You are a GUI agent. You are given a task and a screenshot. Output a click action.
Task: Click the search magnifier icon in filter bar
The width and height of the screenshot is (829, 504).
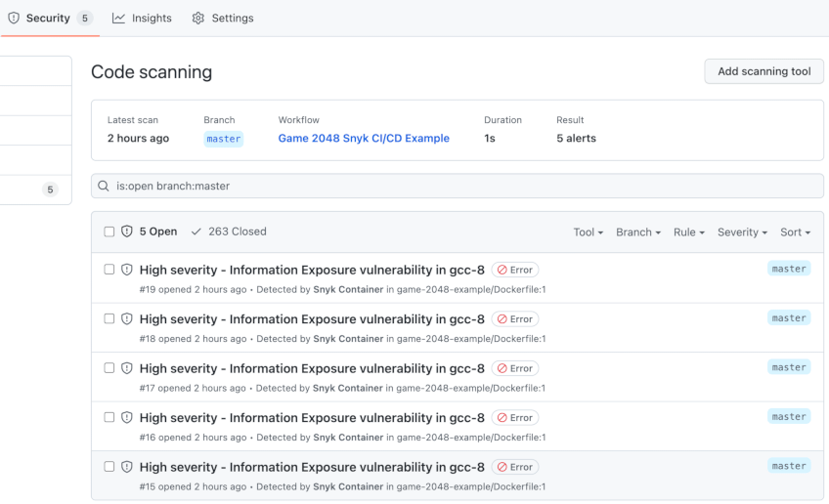click(104, 186)
